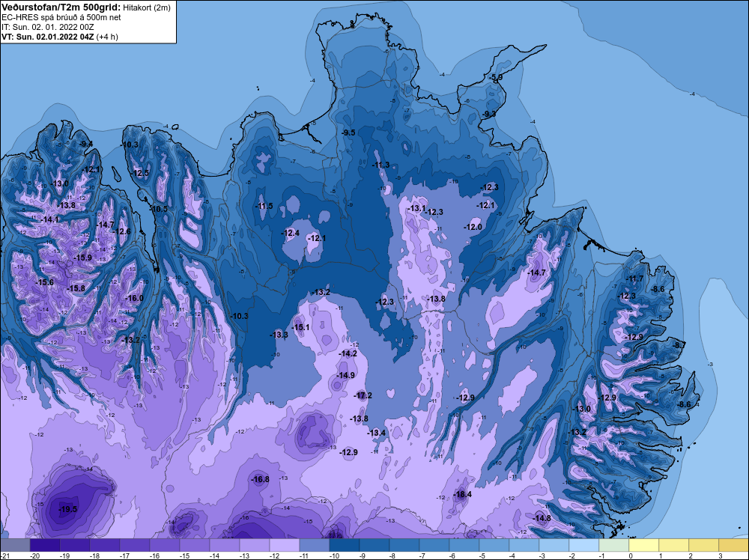Screen dimensions: 749x560
Task: Click the legend swatch between -7 and -6
Action: click(434, 545)
